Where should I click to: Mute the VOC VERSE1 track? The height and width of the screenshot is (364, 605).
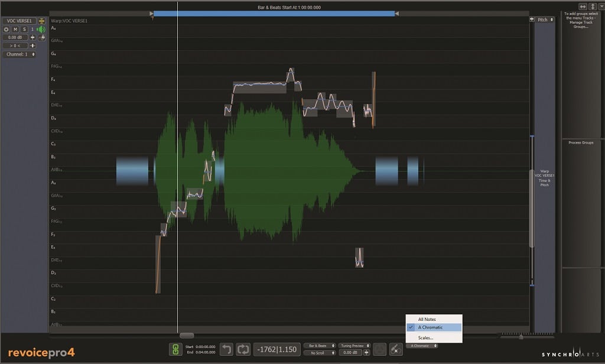(15, 30)
